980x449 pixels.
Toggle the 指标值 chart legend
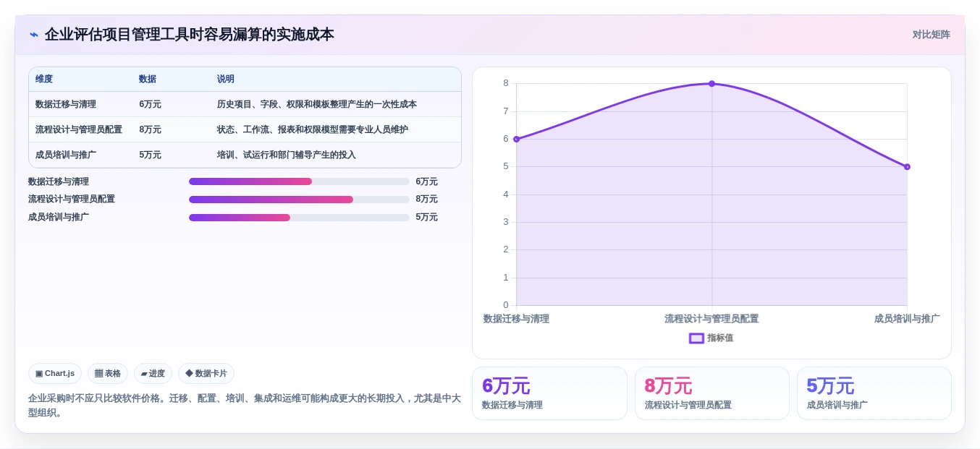pyautogui.click(x=711, y=338)
